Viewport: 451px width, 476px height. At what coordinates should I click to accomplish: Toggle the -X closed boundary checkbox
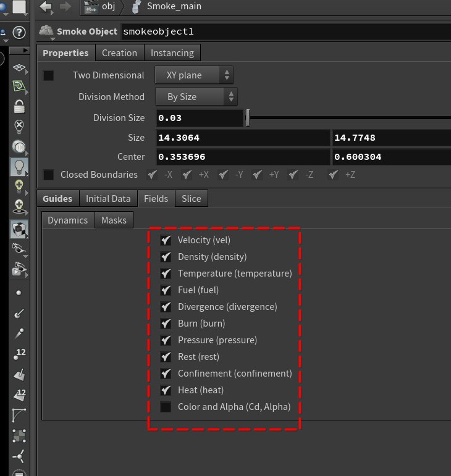[x=152, y=175]
